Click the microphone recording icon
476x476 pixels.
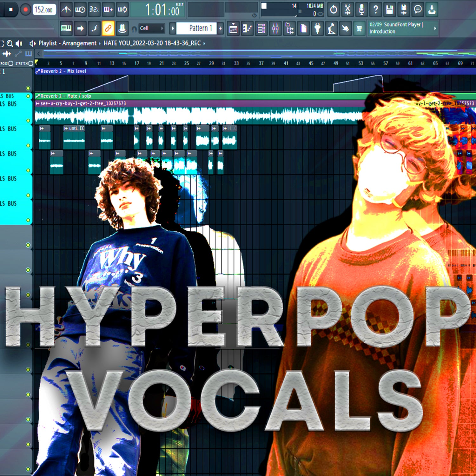tap(361, 10)
